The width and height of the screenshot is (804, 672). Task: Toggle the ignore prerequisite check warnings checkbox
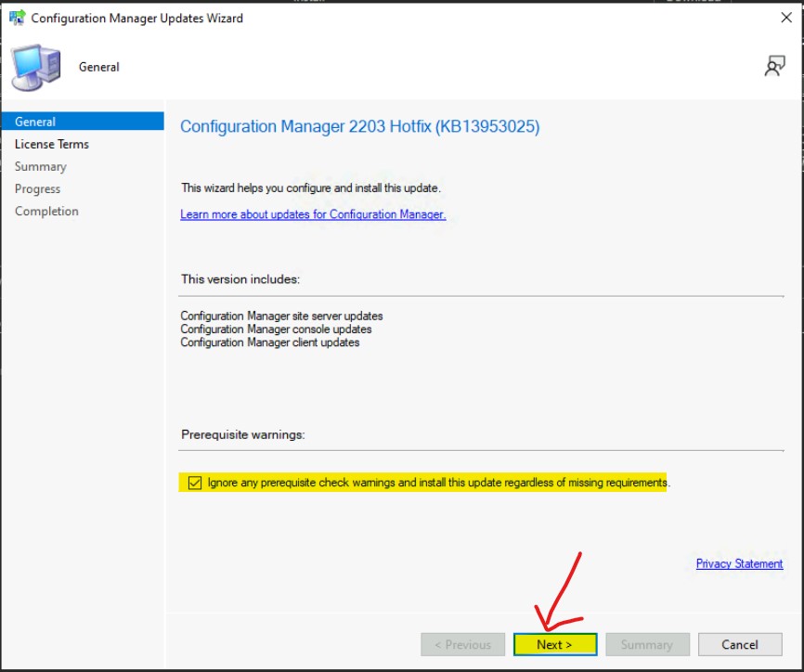[195, 483]
